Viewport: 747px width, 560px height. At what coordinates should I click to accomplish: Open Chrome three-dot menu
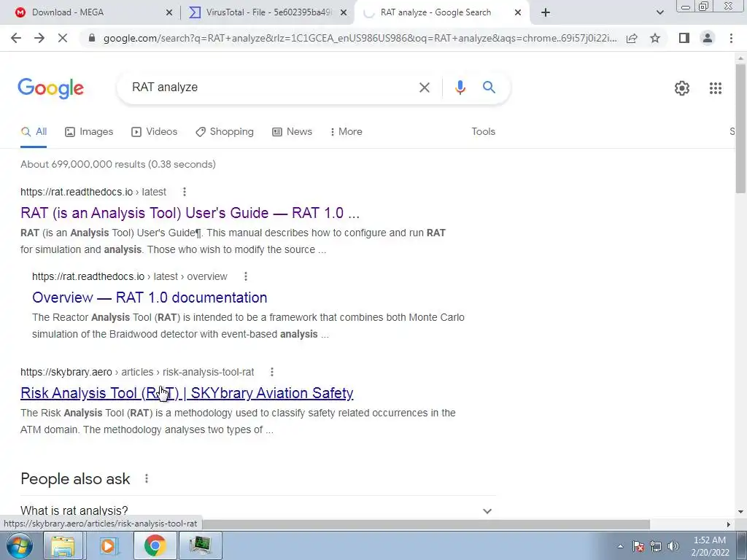pyautogui.click(x=731, y=38)
